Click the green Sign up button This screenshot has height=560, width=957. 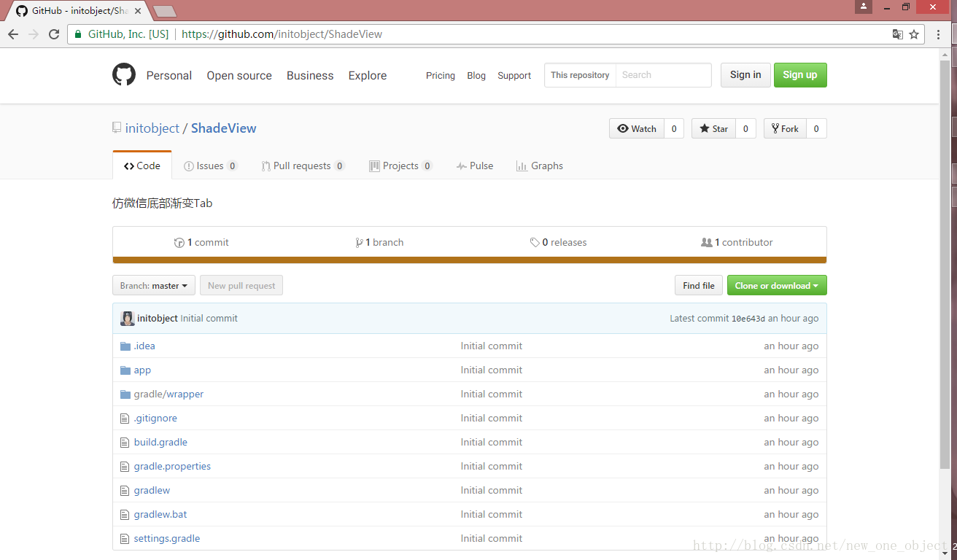(x=800, y=74)
